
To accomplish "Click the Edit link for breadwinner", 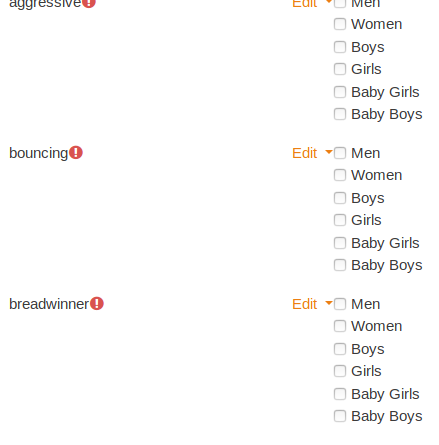I will (304, 304).
